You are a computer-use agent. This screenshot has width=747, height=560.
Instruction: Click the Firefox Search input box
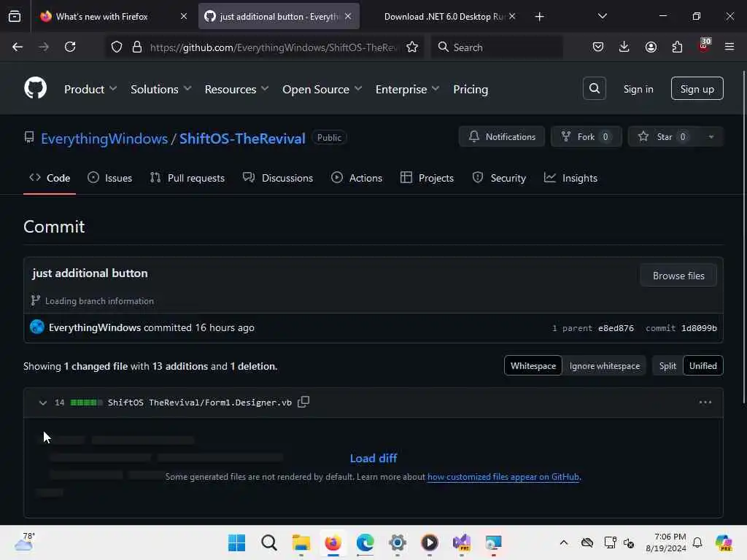[x=497, y=47]
